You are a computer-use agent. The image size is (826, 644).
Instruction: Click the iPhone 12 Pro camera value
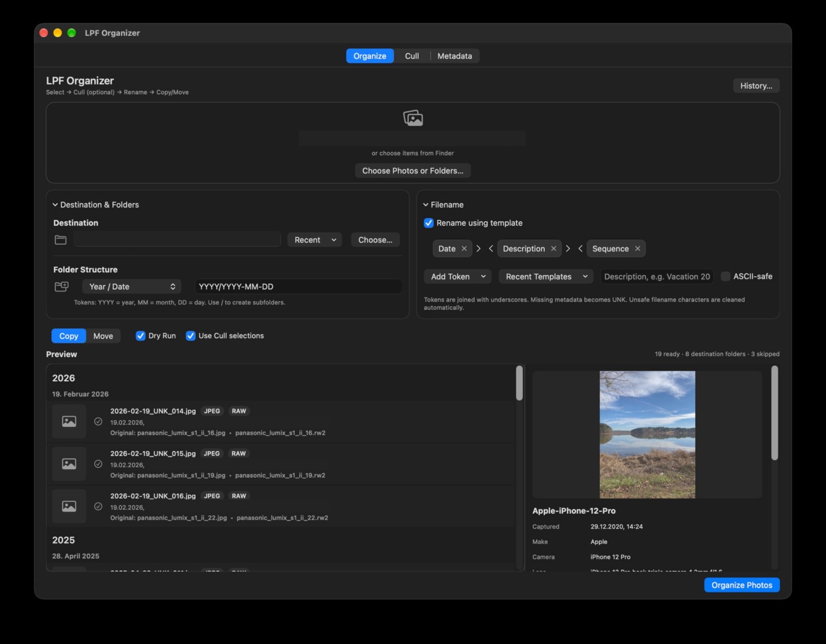(610, 557)
